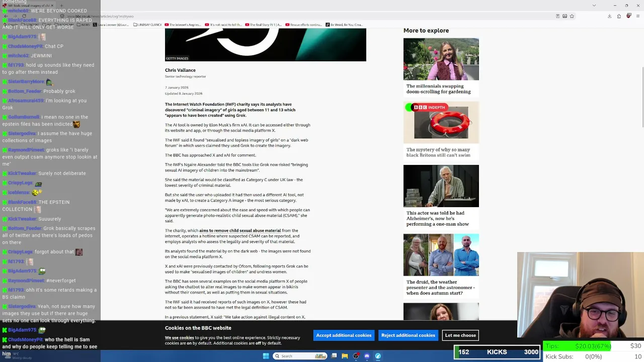Open "It's not racist to tell th..." bookmark
Viewport: 644px width, 362px height.
(224, 25)
